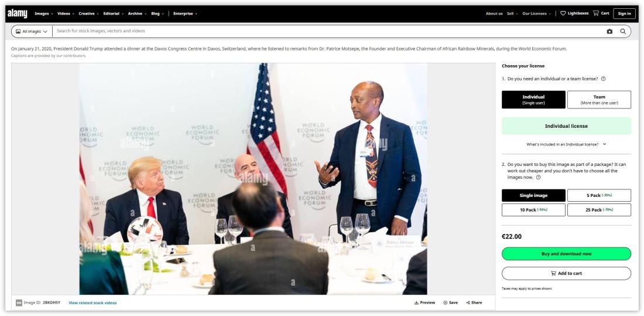The width and height of the screenshot is (644, 316).
Task: Open the shopping Cart icon
Action: (595, 13)
